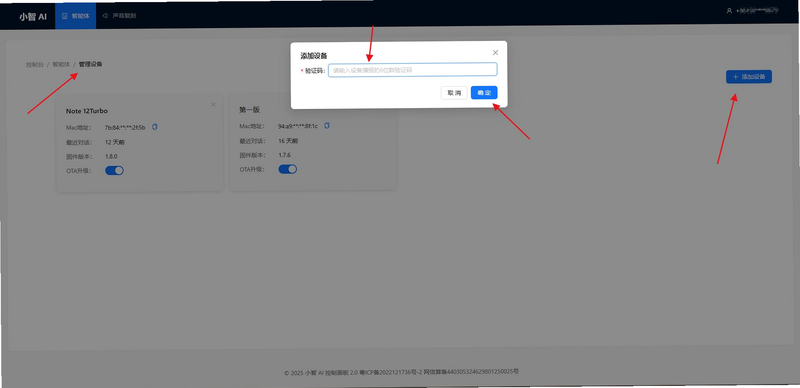This screenshot has height=388, width=800.
Task: Focus the 验证码 input field
Action: point(412,70)
